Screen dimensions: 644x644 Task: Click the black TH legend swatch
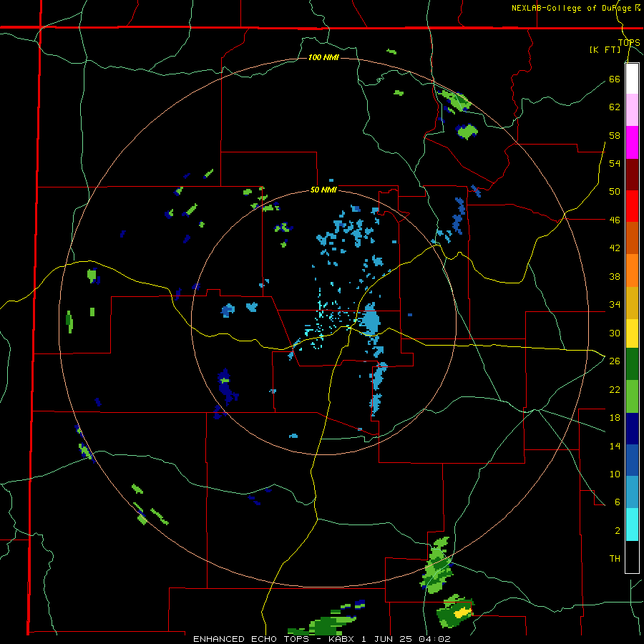click(632, 557)
